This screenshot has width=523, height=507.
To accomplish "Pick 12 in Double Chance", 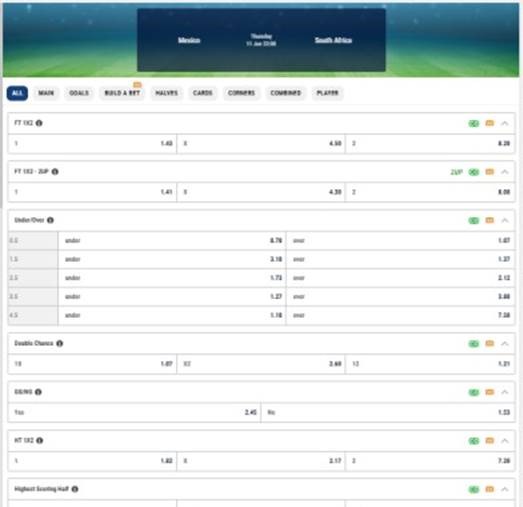I will [430, 364].
